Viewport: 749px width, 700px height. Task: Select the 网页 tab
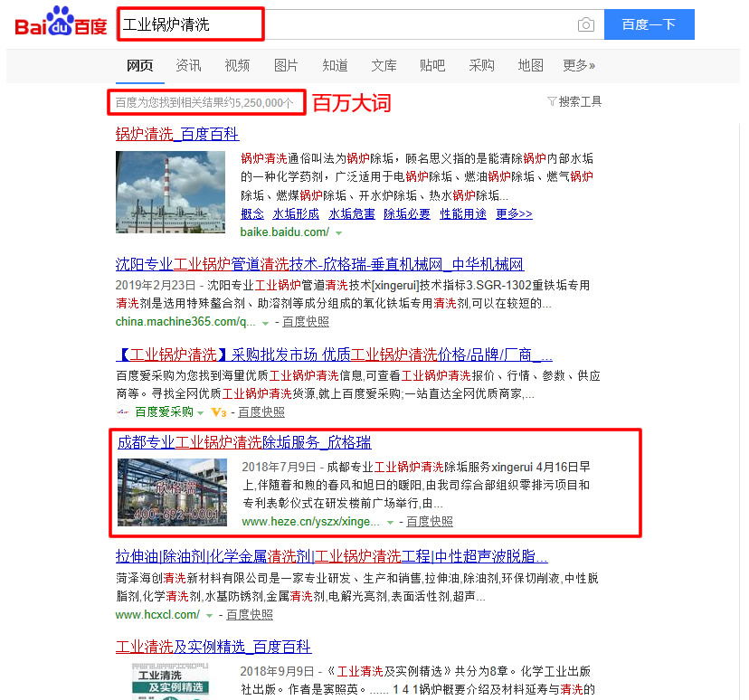coord(139,65)
